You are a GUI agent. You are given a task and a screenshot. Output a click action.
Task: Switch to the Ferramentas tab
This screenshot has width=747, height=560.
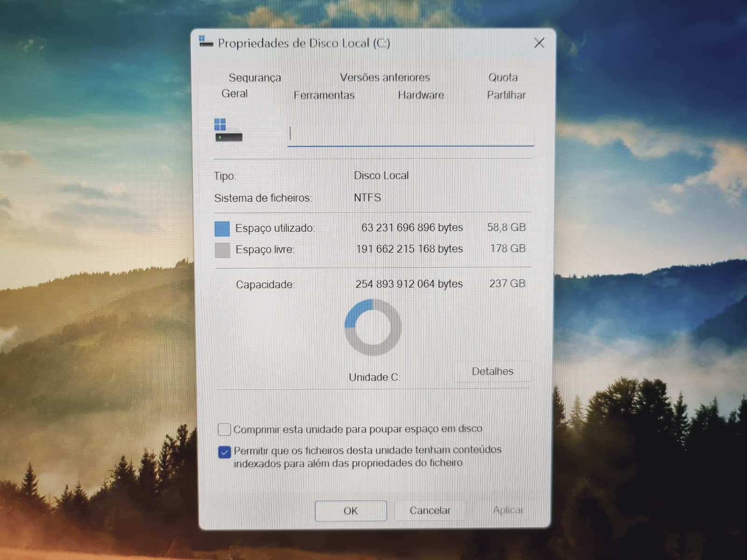tap(324, 95)
